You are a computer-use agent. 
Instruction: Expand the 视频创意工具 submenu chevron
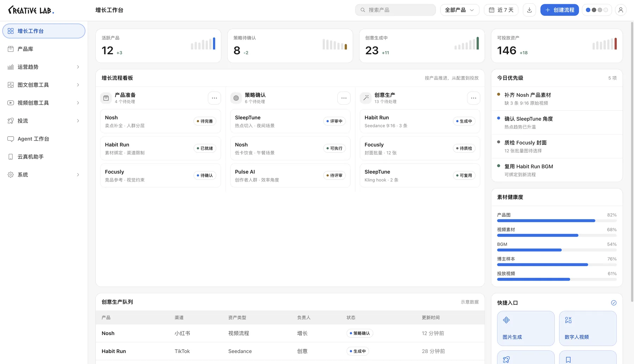(x=78, y=103)
